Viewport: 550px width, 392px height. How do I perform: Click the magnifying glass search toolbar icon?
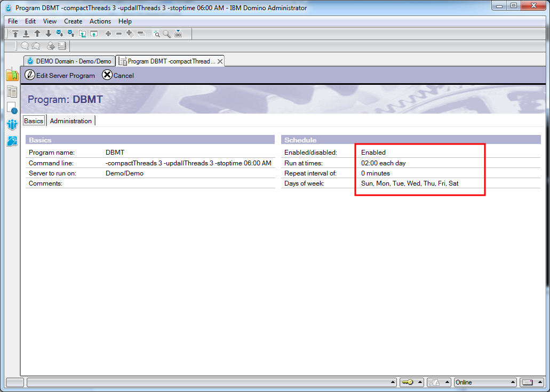coord(167,34)
